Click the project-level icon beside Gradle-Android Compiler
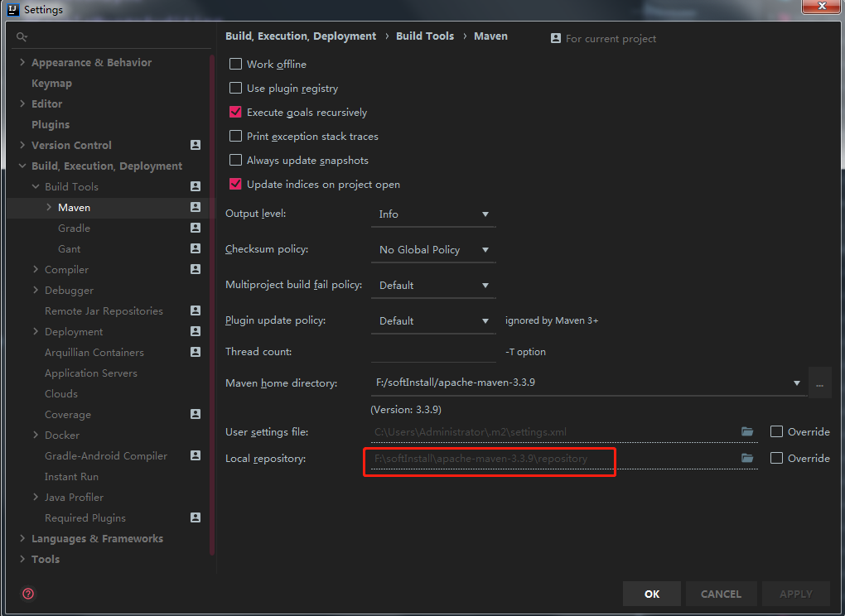The height and width of the screenshot is (616, 845). (x=196, y=455)
